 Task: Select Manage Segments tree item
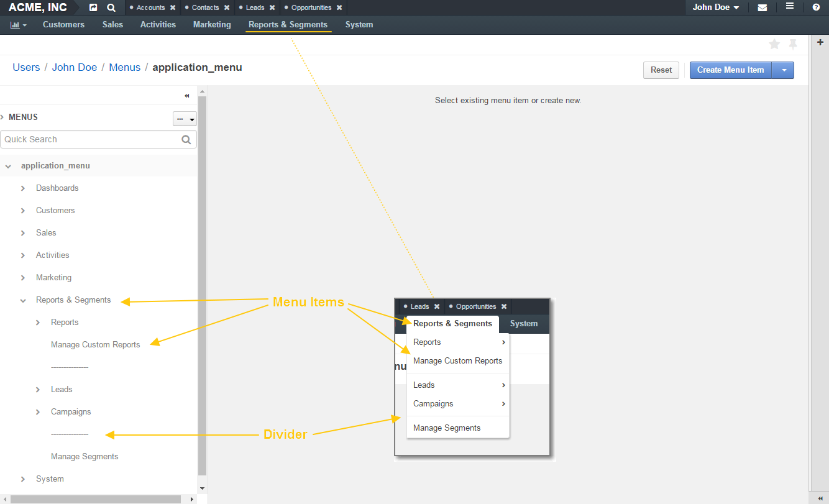point(85,457)
